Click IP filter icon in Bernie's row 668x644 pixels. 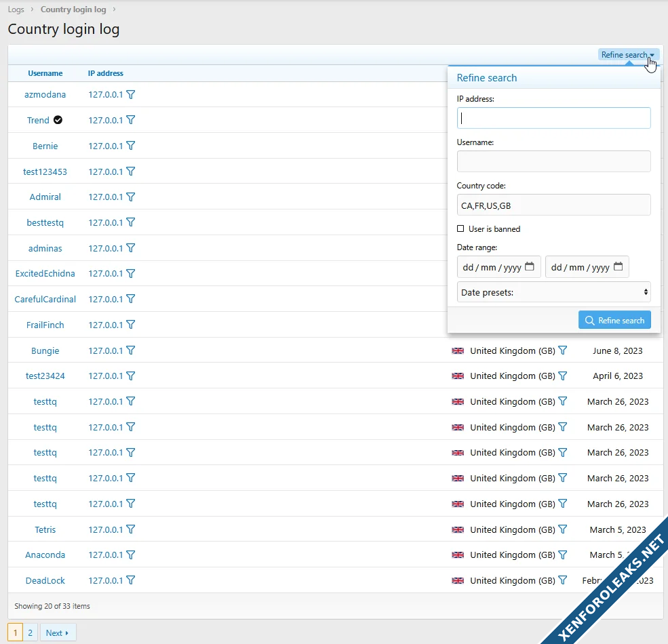coord(131,146)
